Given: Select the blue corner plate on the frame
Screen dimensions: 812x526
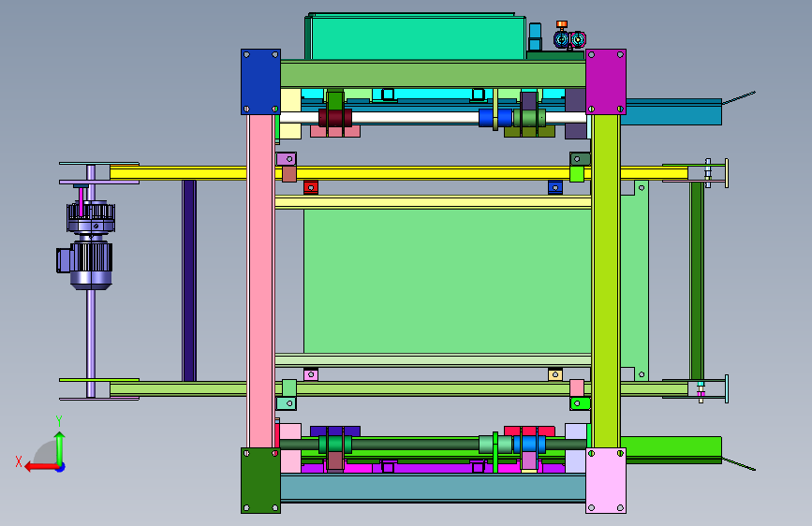Looking at the screenshot, I should 260,81.
